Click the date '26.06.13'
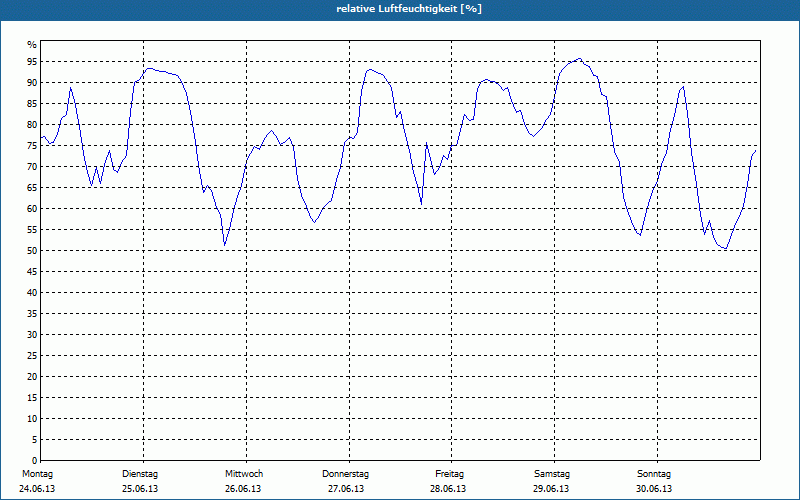 pos(243,489)
